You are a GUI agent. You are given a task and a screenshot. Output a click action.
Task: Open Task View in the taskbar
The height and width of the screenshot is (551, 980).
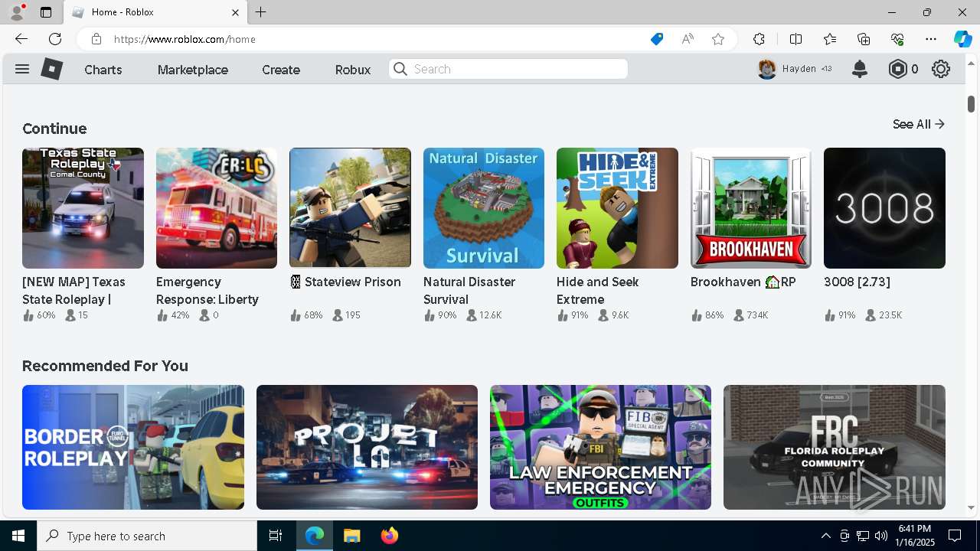click(276, 536)
